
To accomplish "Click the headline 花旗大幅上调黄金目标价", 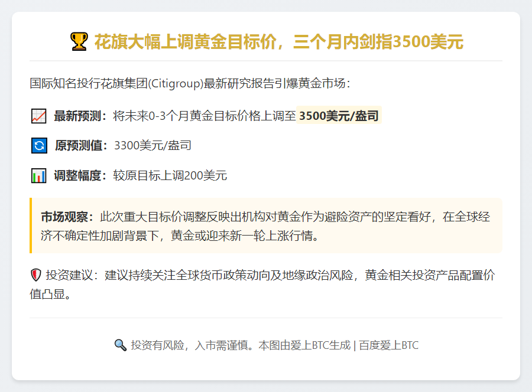I will point(186,42).
